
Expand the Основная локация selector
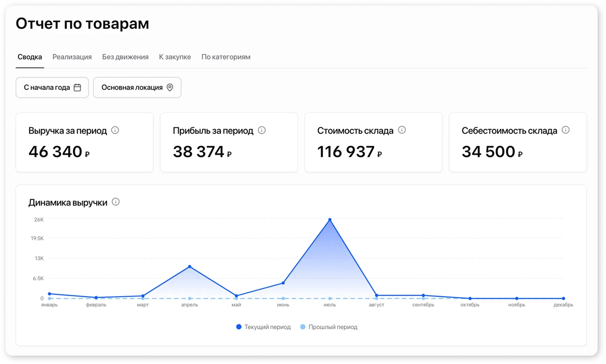point(132,88)
